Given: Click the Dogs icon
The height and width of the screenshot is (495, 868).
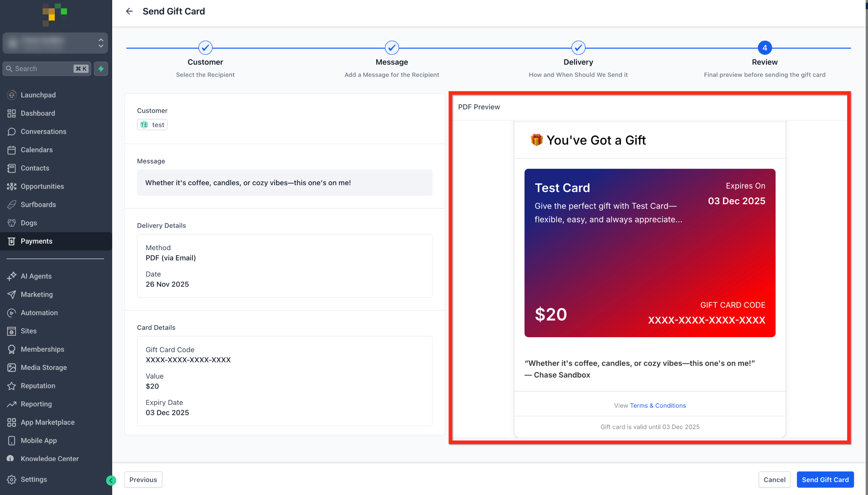Looking at the screenshot, I should pyautogui.click(x=12, y=223).
